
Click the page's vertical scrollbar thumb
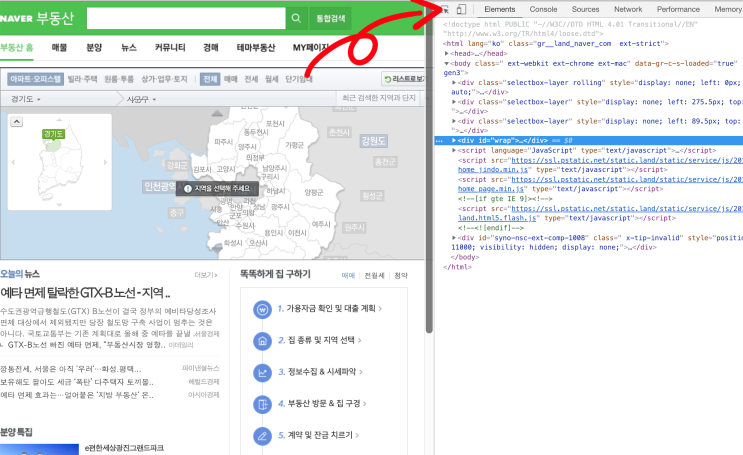(429, 171)
